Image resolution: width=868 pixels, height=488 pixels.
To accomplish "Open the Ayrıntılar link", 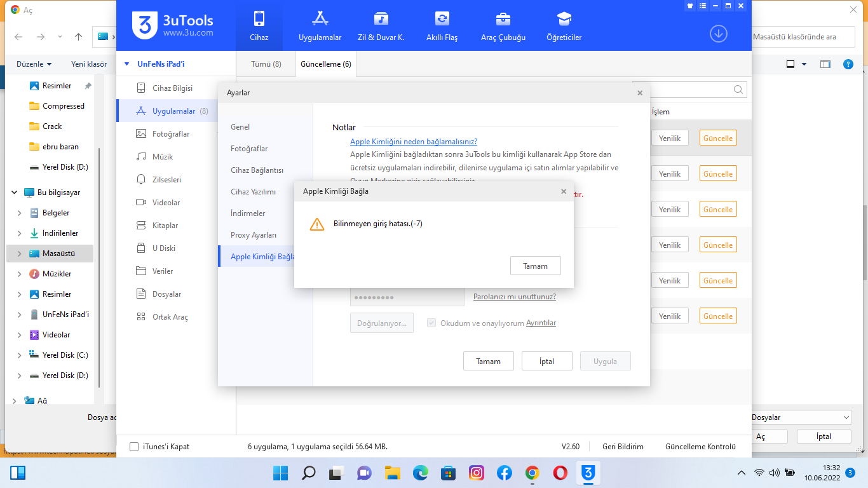I will (x=541, y=323).
